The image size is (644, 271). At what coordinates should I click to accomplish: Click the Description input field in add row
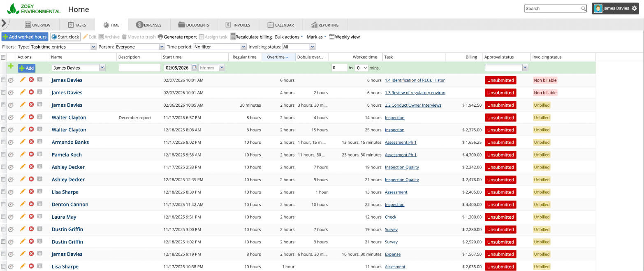coord(139,68)
